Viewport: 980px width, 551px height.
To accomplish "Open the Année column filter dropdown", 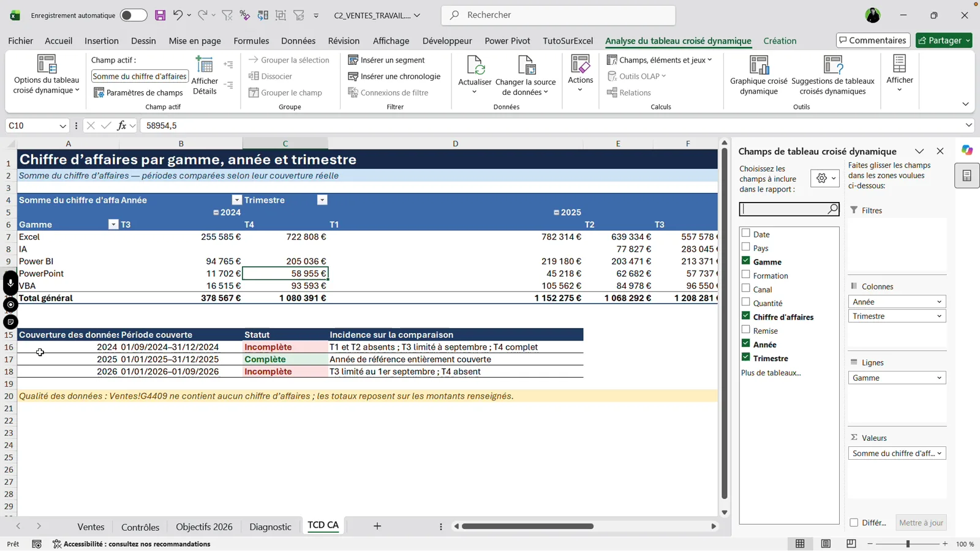I will click(x=237, y=200).
